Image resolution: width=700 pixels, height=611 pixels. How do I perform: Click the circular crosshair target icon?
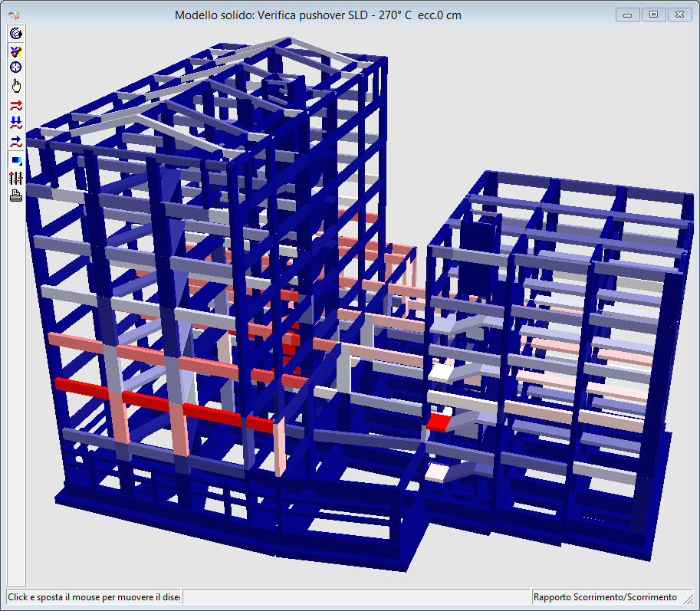pyautogui.click(x=15, y=67)
